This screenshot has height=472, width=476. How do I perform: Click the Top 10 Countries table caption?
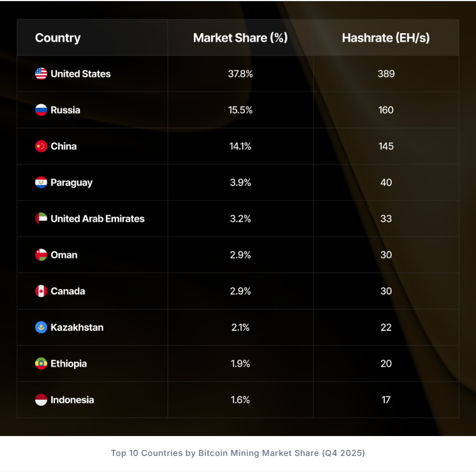(238, 453)
